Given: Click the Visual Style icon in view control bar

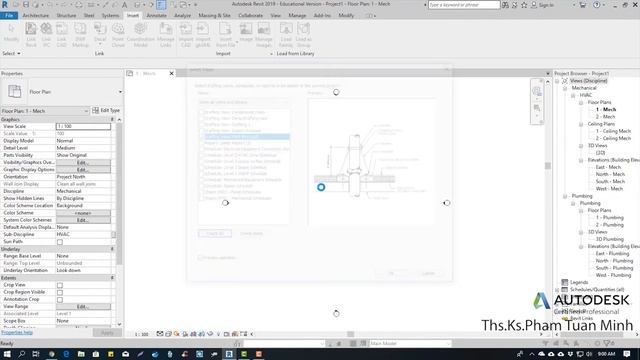Looking at the screenshot, I should tap(168, 334).
